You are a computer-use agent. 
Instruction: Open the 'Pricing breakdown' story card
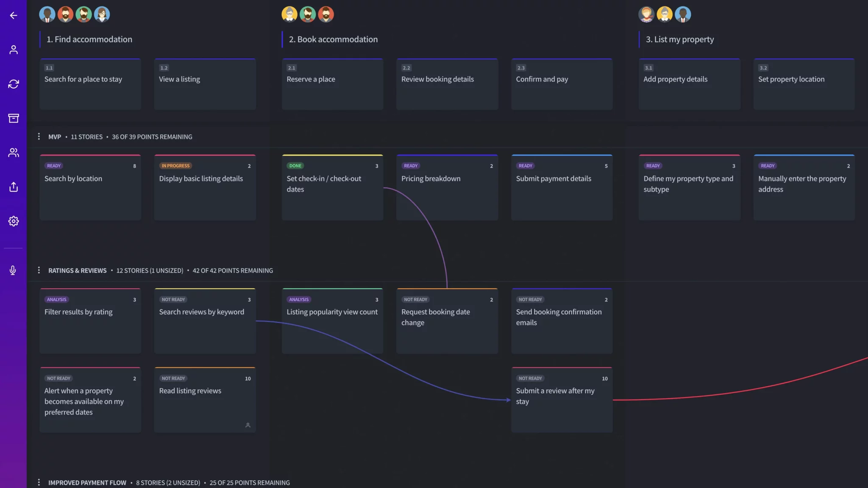447,187
